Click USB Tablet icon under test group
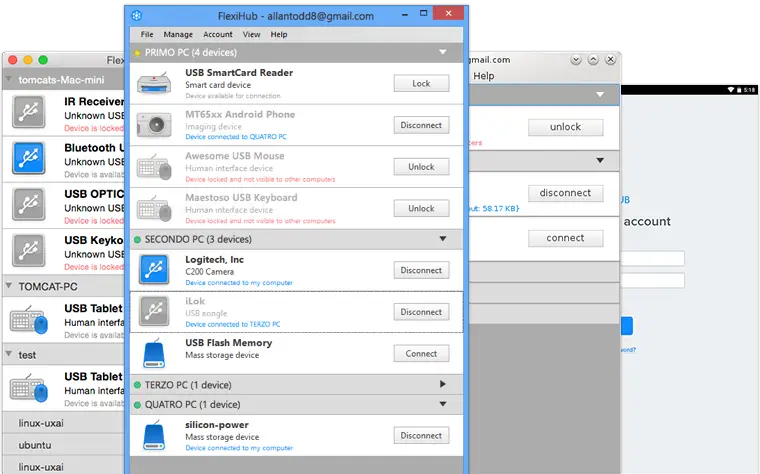760x474 pixels. (29, 388)
